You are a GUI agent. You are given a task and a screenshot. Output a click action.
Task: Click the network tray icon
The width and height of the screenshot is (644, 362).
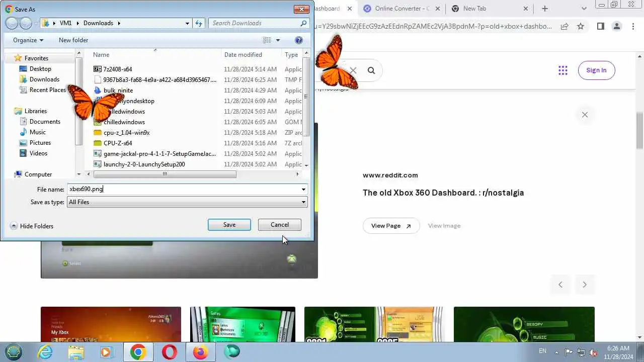click(x=581, y=352)
